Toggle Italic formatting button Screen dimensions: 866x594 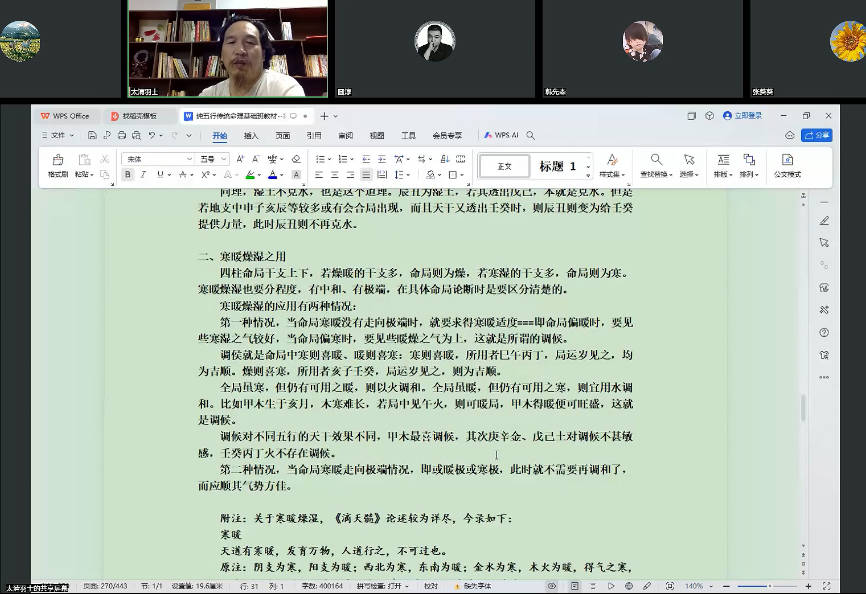pos(142,175)
